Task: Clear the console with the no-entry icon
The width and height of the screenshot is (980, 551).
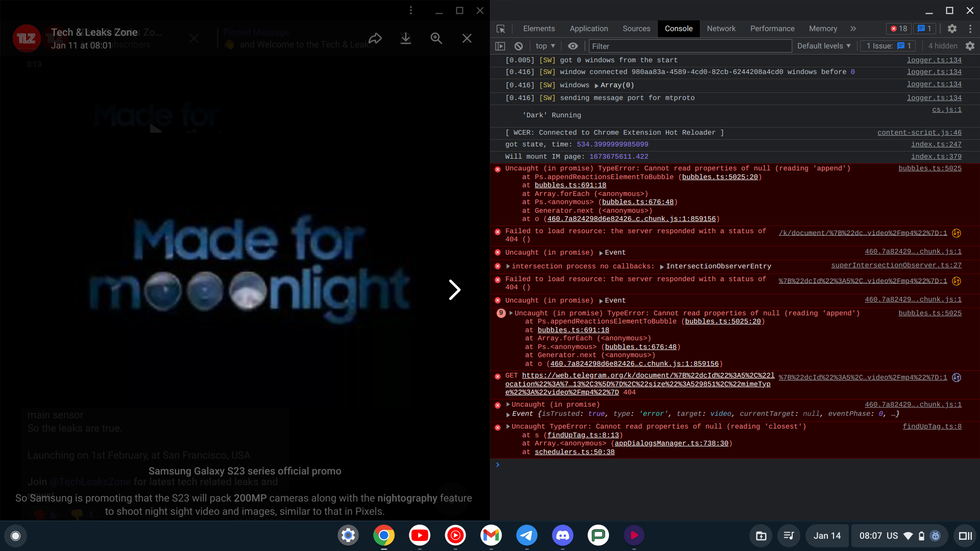Action: (x=519, y=46)
